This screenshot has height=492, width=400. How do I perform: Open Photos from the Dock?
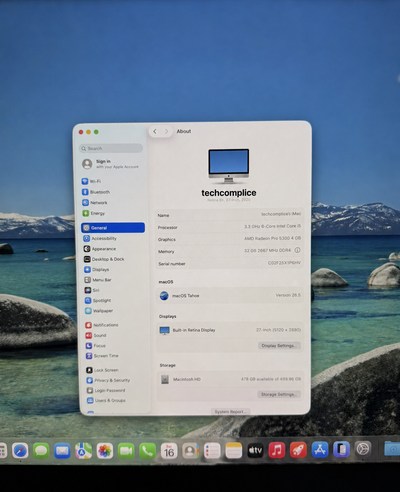(105, 451)
